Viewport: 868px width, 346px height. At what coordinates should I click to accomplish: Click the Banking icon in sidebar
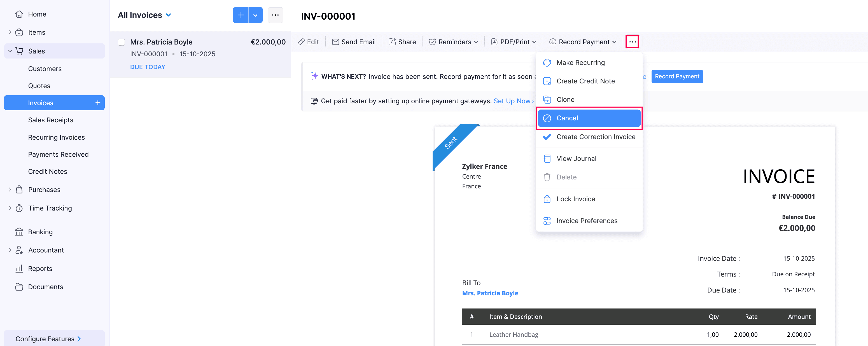tap(19, 232)
